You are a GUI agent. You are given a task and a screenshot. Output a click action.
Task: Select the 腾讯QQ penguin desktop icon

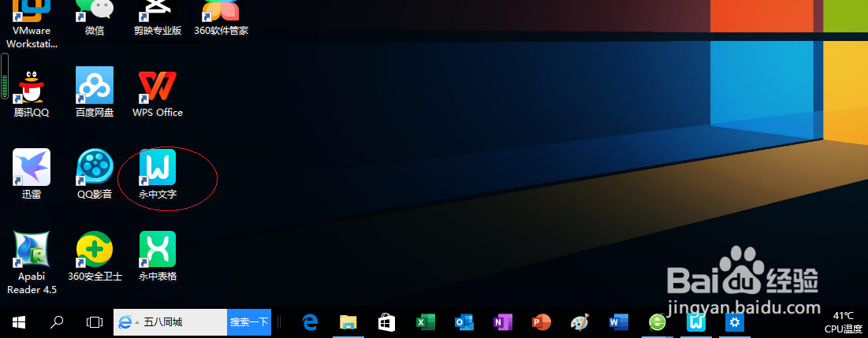tap(32, 92)
